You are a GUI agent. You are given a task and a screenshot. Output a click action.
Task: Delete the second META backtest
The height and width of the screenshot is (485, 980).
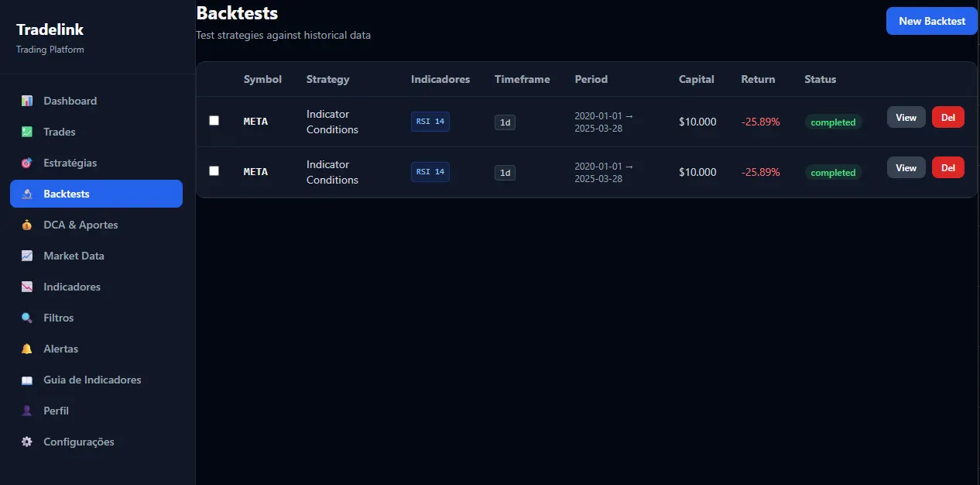pyautogui.click(x=948, y=167)
